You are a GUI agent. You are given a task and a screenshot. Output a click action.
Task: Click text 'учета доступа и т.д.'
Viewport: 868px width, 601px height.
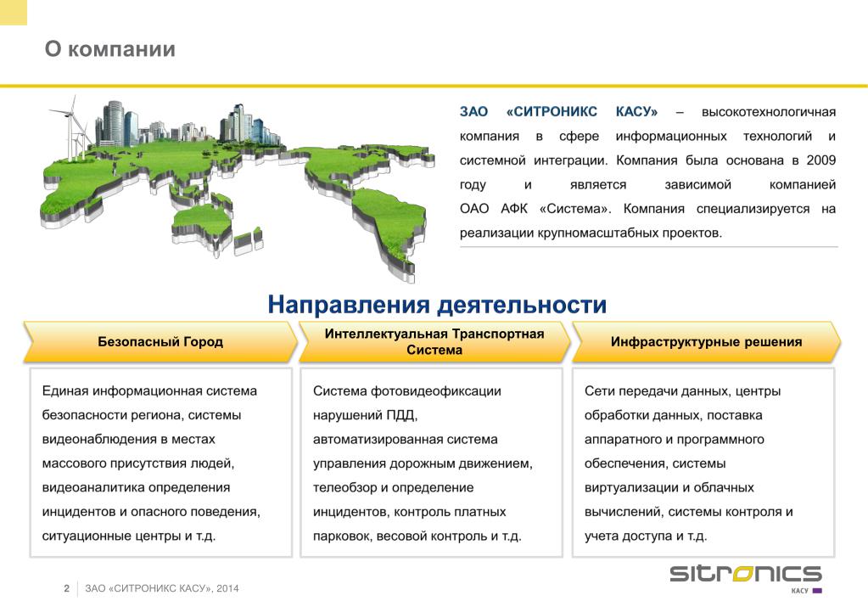[x=646, y=536]
